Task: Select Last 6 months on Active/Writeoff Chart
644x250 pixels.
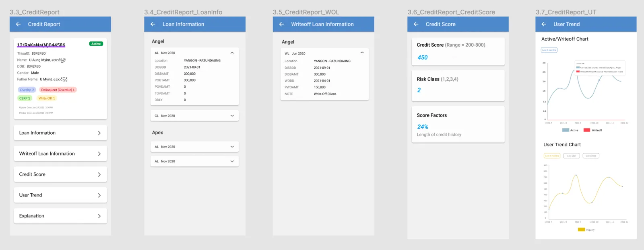Action: [x=549, y=50]
